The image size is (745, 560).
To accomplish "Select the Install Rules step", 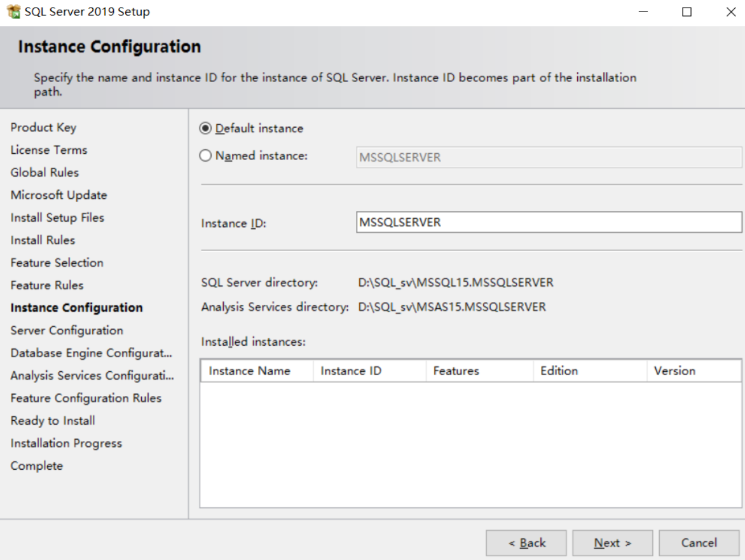I will 42,240.
